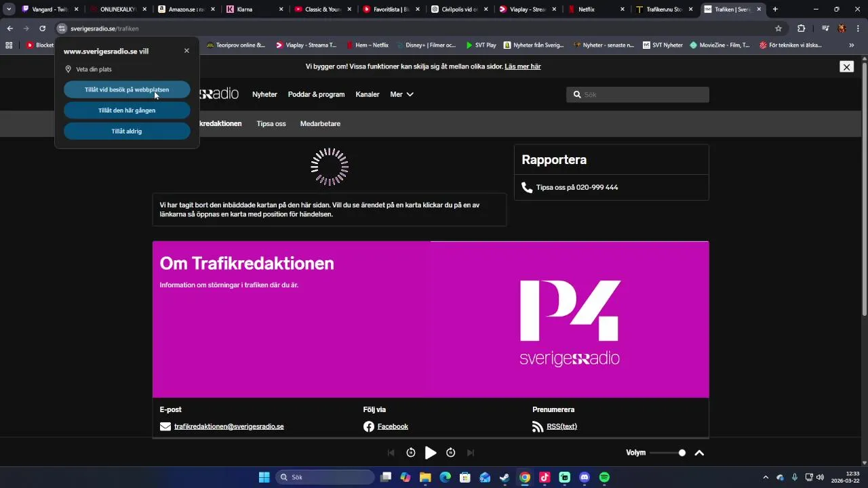Viewport: 868px width, 488px height.
Task: Choose Tillåt den här gången
Action: tap(127, 110)
